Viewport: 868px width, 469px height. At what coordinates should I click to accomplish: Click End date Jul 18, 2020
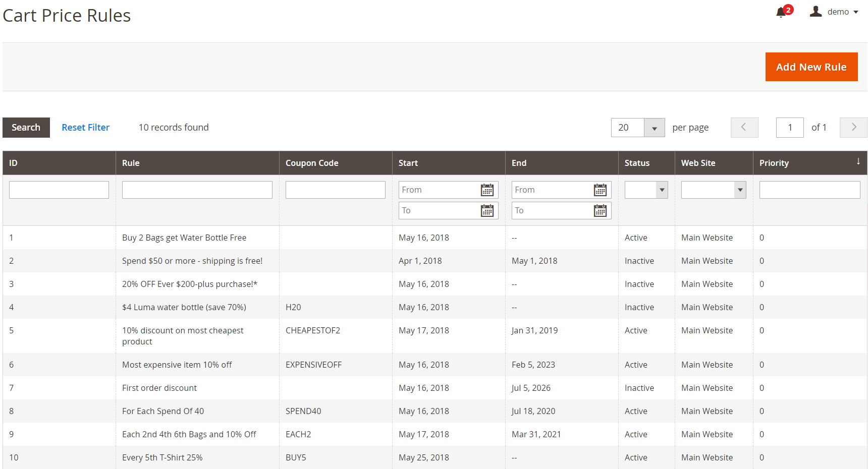(x=533, y=411)
